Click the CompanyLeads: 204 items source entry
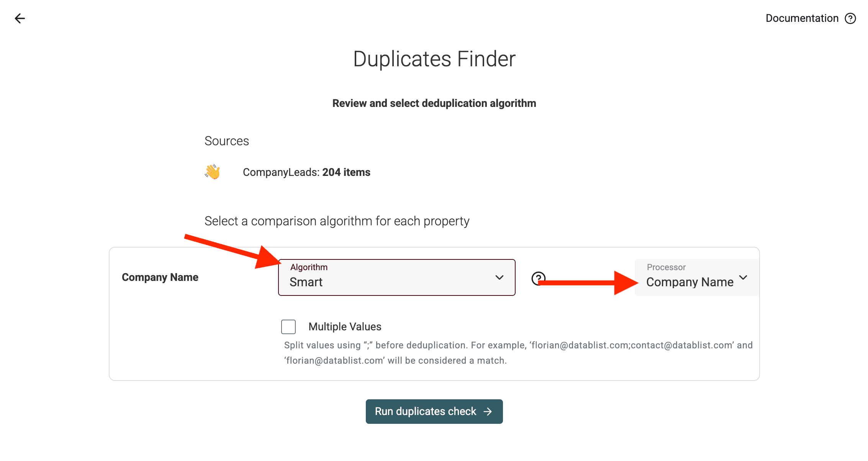 click(306, 172)
